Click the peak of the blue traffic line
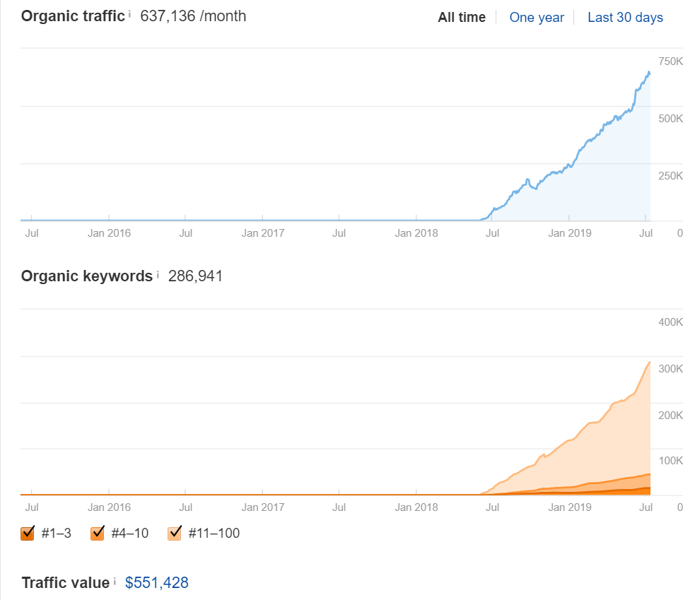 pyautogui.click(x=648, y=72)
